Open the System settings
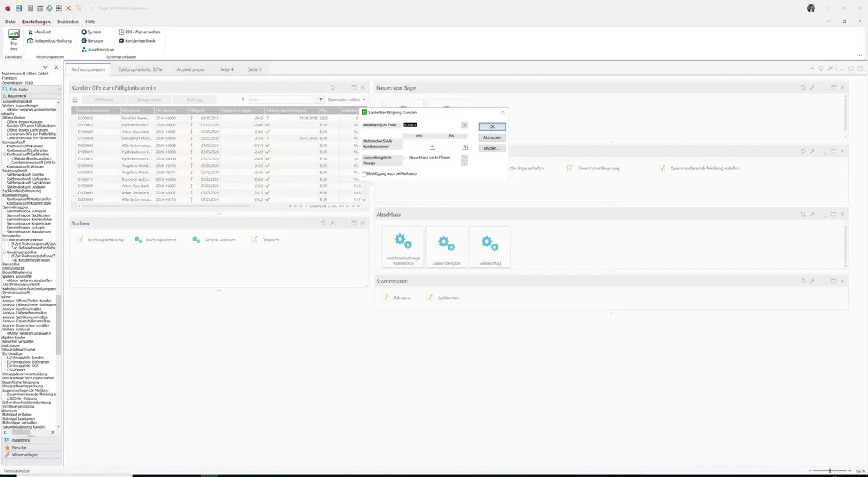Image resolution: width=868 pixels, height=477 pixels. [x=91, y=33]
